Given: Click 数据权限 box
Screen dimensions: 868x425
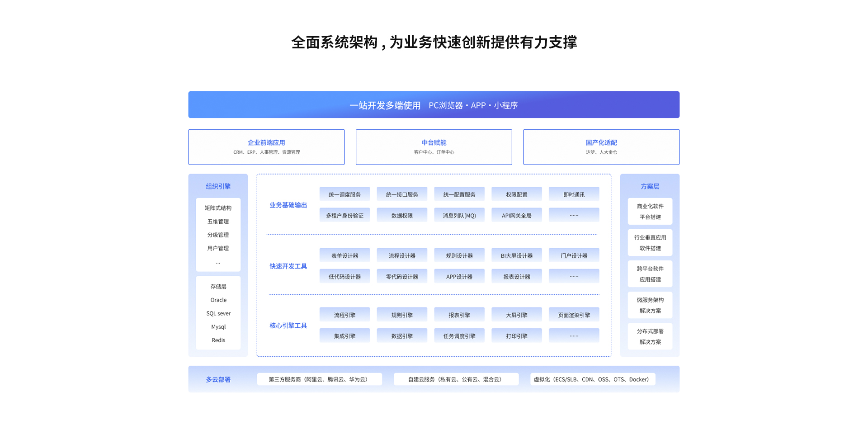Looking at the screenshot, I should (402, 215).
